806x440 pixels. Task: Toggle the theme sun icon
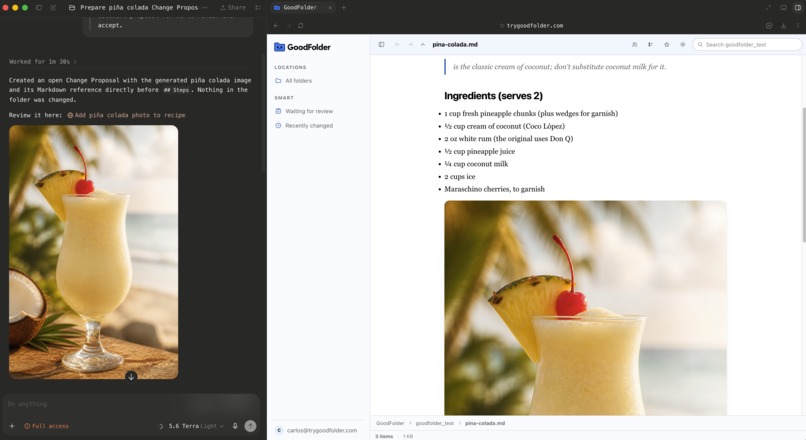[x=683, y=45]
